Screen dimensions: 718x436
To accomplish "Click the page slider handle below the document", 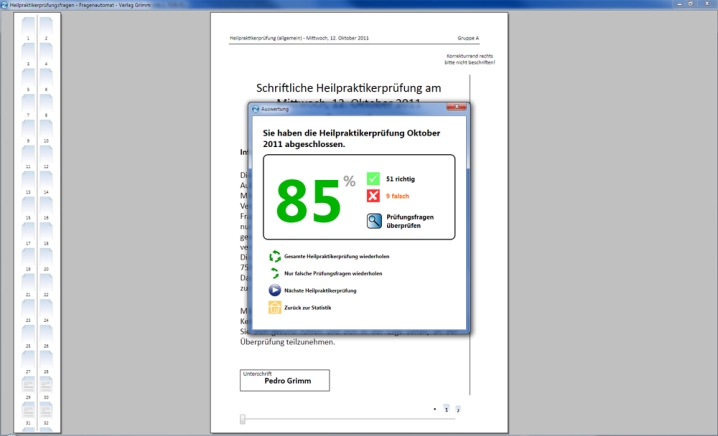I will point(242,419).
